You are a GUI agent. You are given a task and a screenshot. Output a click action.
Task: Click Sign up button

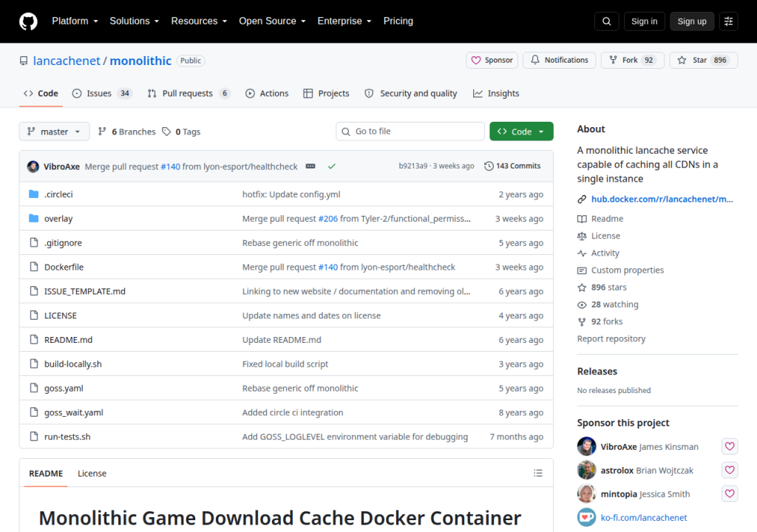pos(692,21)
